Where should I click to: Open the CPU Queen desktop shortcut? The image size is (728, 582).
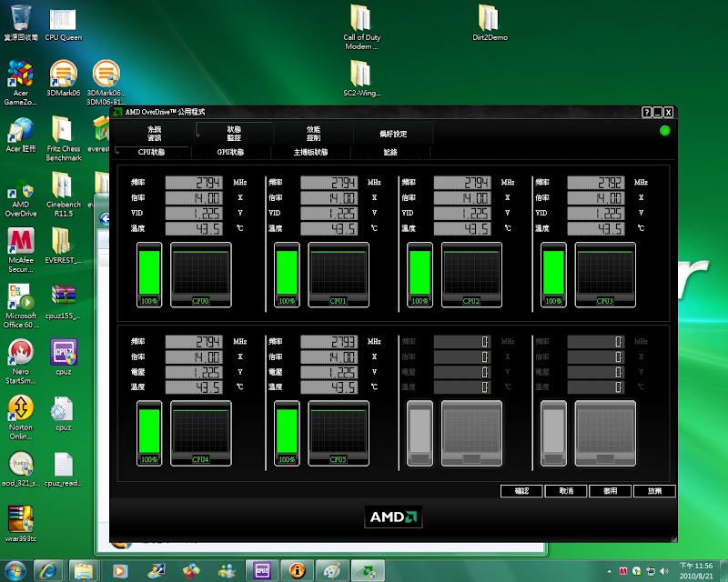[63, 25]
